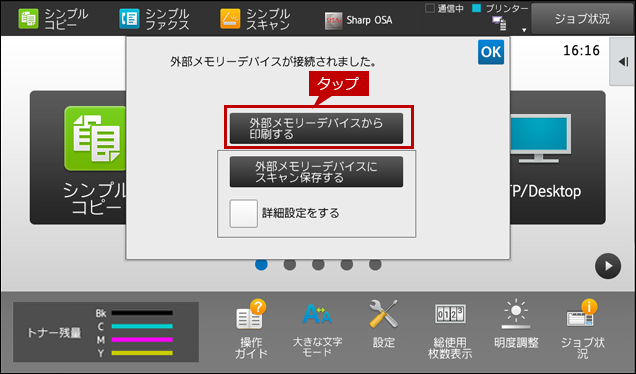Image resolution: width=636 pixels, height=374 pixels.
Task: Confirm dialog with the blue OK button
Action: (491, 52)
